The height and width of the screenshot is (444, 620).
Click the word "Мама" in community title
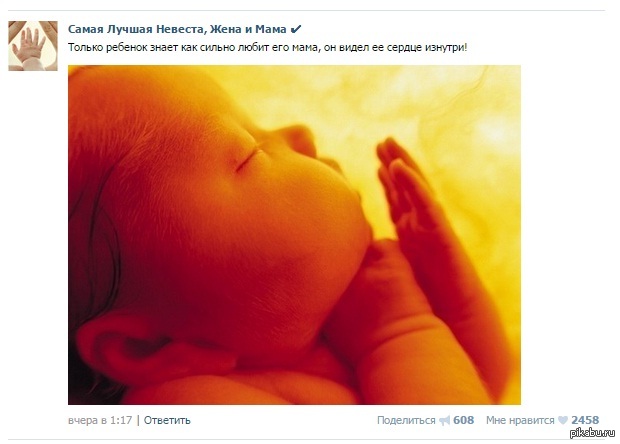coord(271,29)
